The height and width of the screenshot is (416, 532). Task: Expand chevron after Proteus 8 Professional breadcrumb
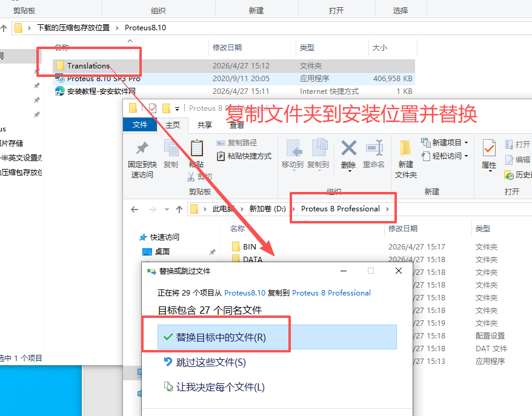click(x=387, y=209)
